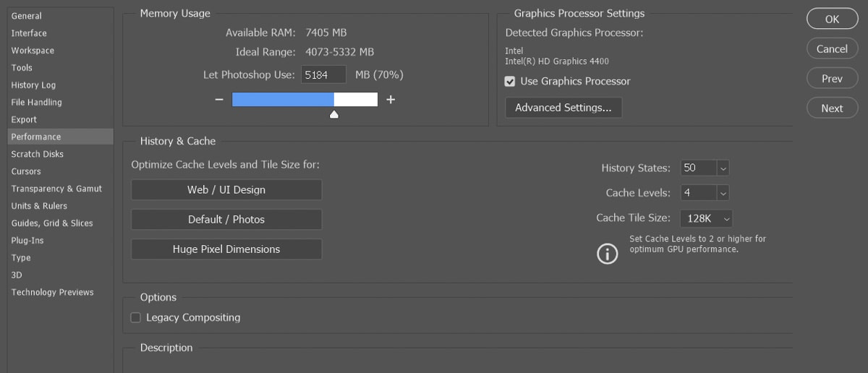Screen dimensions: 868x373
Task: Confirm preferences with the OK button
Action: [x=832, y=20]
